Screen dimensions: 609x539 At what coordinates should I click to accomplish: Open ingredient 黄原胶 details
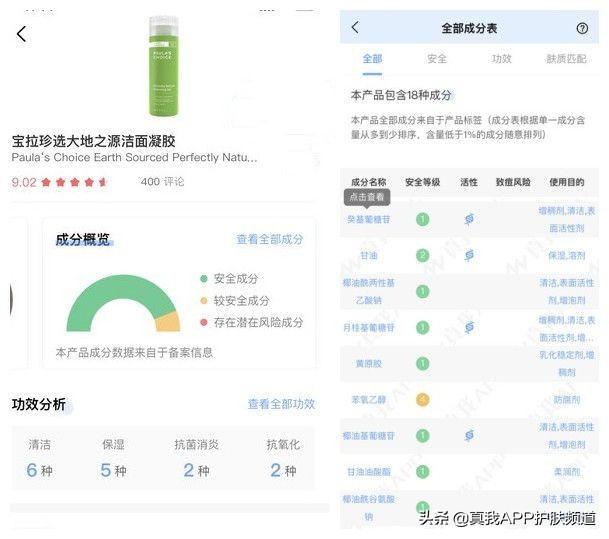369,364
